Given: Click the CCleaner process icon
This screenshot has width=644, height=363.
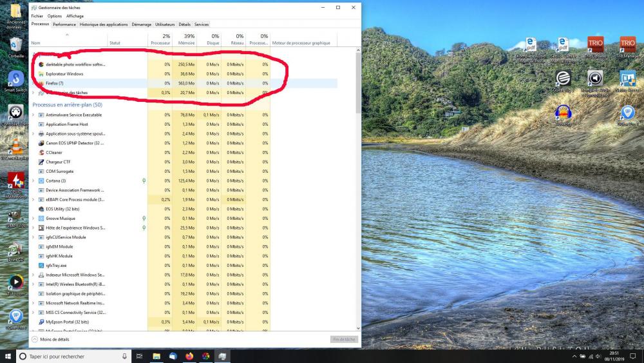Looking at the screenshot, I should coord(41,153).
